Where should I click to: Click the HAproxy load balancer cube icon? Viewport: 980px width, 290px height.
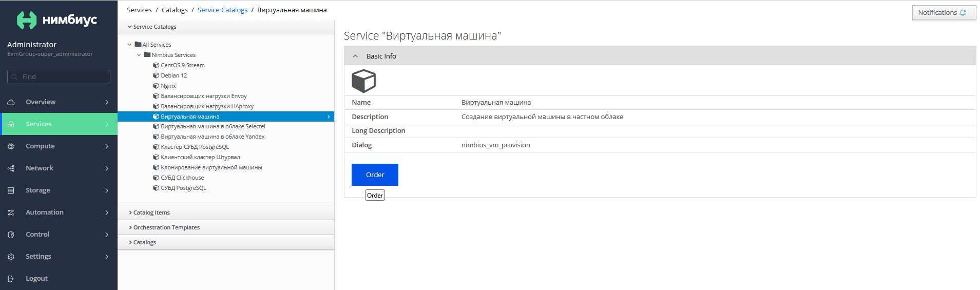pos(156,106)
